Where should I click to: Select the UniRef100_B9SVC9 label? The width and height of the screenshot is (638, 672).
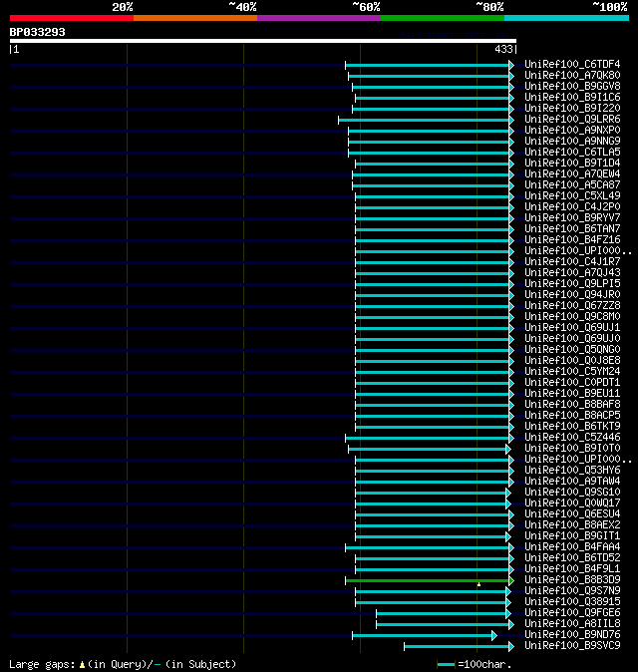572,646
